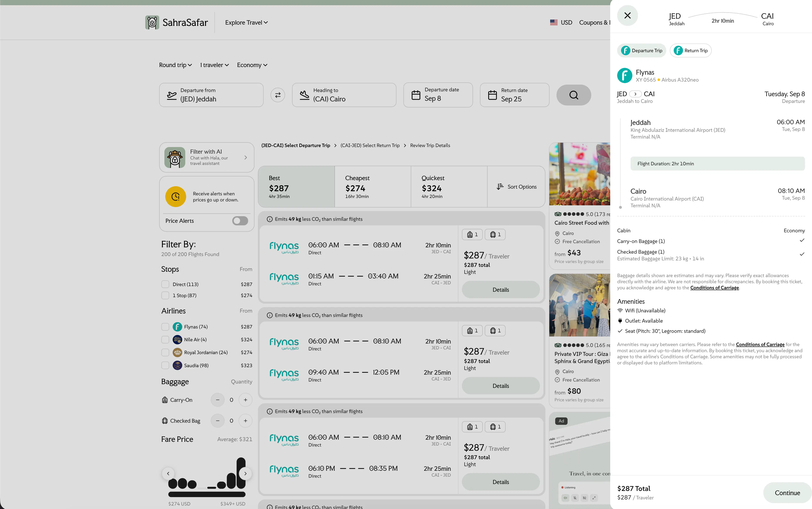The width and height of the screenshot is (812, 509).
Task: Click the calendar icon for Return date
Action: pos(492,95)
